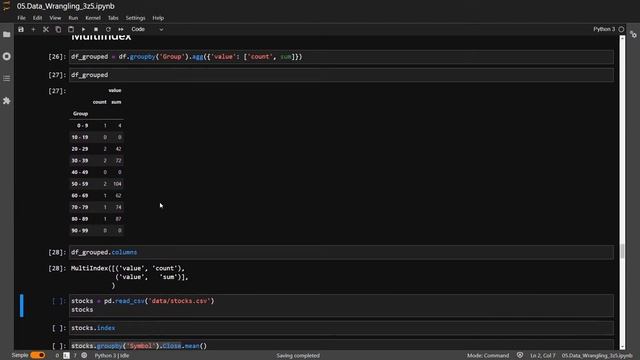The height and width of the screenshot is (360, 640).
Task: Click the notebook filename in the status bar
Action: point(597,356)
